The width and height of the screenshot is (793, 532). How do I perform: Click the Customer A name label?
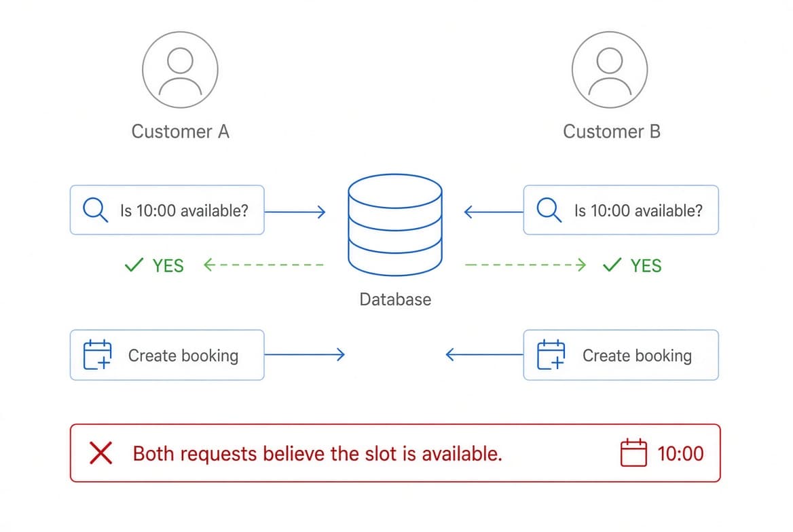tap(181, 132)
